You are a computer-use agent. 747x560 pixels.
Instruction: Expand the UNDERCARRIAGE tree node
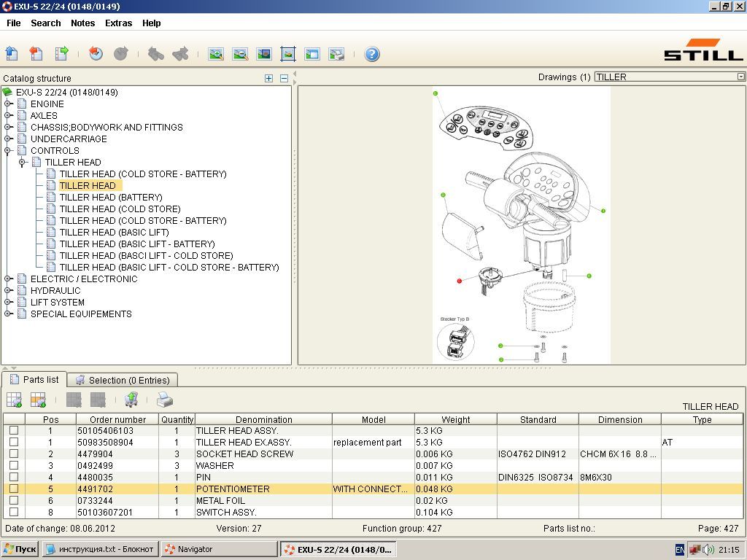(7, 139)
